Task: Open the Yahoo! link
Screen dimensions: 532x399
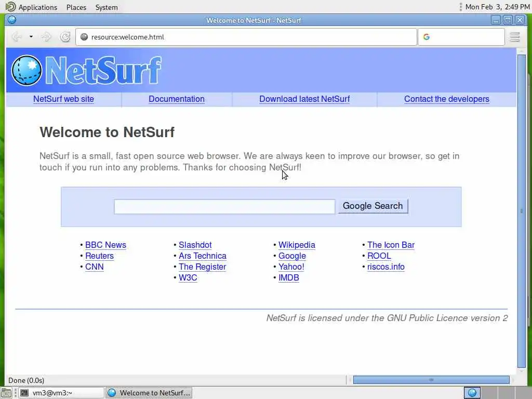Action: [x=291, y=267]
